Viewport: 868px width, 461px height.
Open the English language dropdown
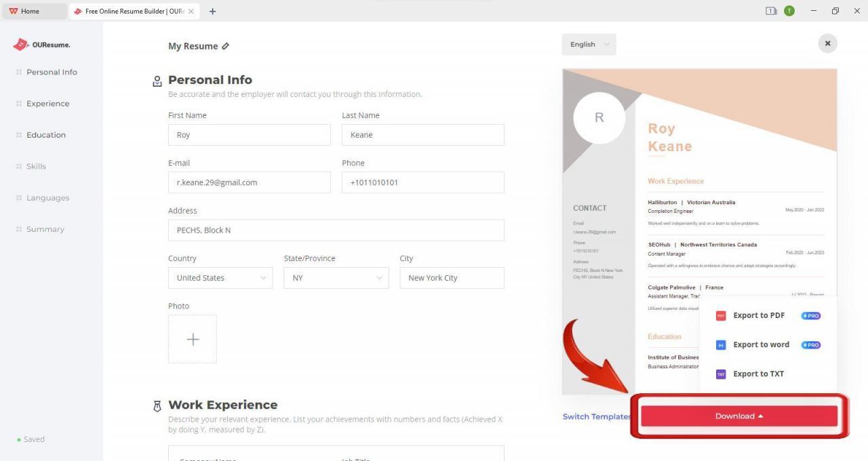click(589, 44)
